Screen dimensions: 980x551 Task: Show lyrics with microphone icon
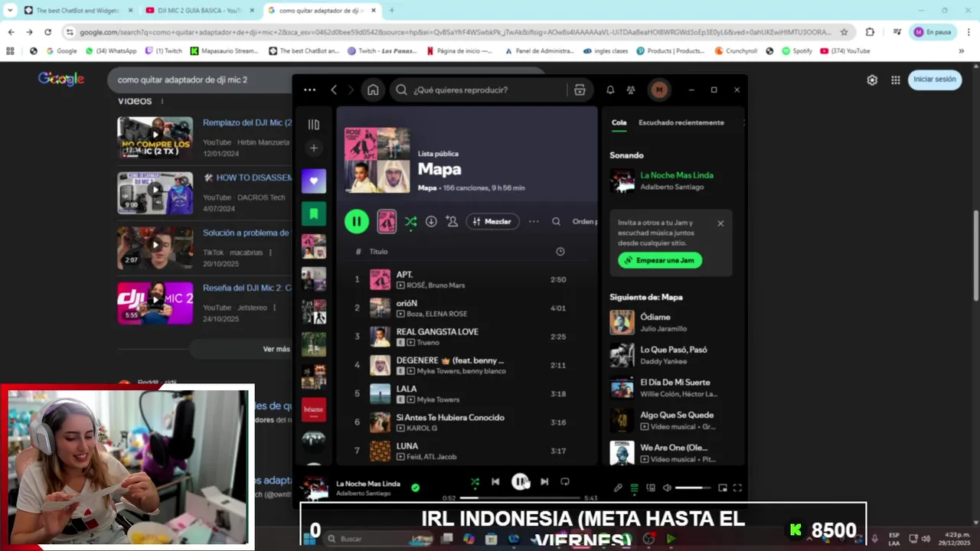tap(619, 487)
